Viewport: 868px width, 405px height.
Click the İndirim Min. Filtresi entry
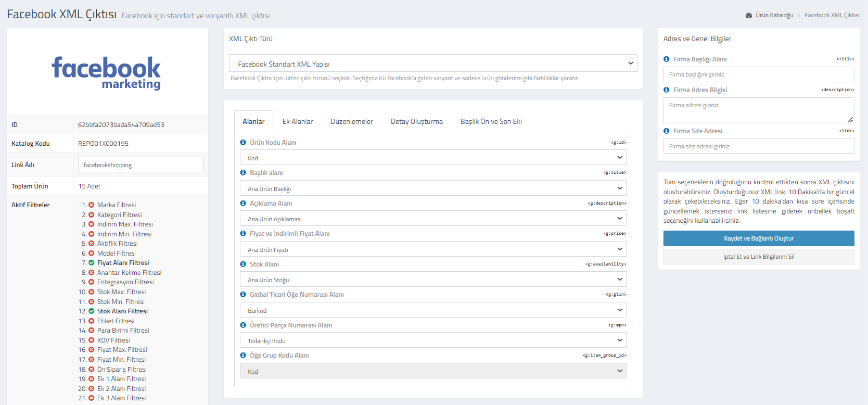[124, 234]
